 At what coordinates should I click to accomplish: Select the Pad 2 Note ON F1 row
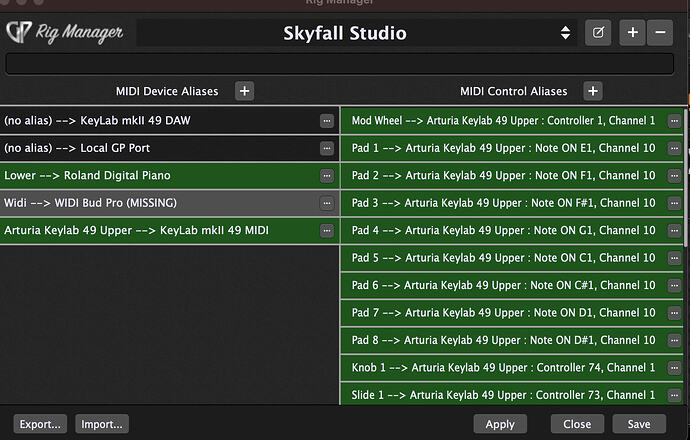[512, 176]
